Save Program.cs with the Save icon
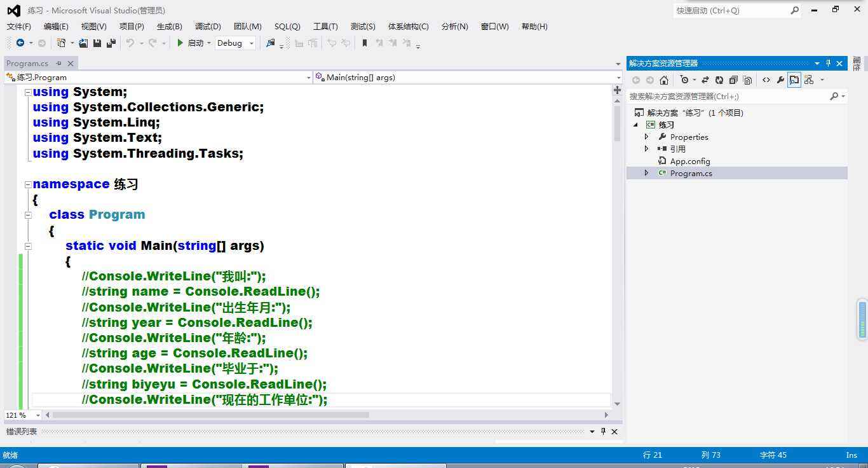This screenshot has width=868, height=468. tap(97, 43)
